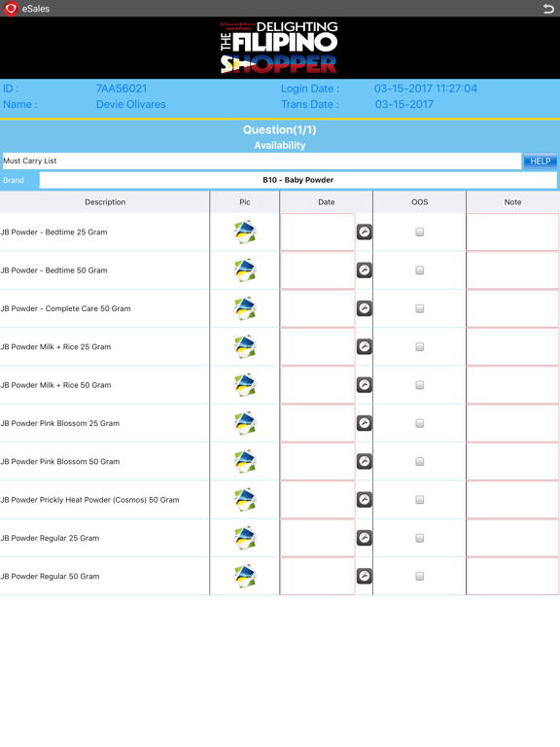
Task: Click the Date field for Milk + Rice 25 Gram
Action: (318, 346)
